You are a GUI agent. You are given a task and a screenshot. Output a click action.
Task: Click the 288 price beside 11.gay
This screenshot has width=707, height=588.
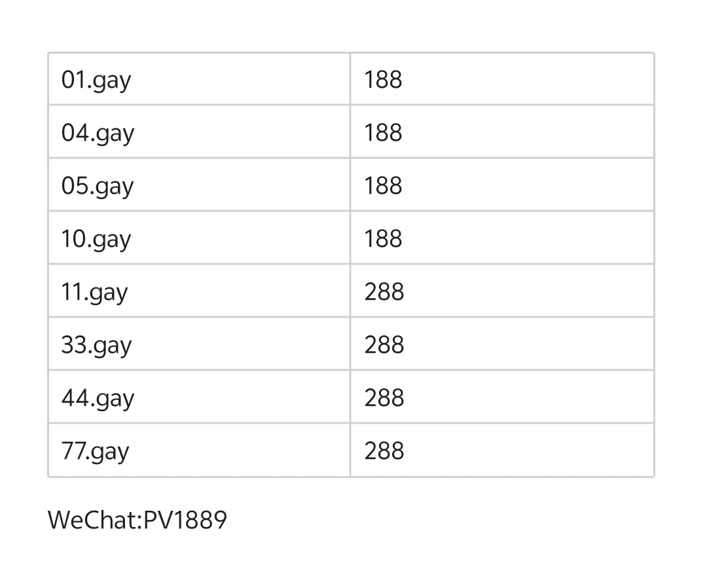click(384, 293)
